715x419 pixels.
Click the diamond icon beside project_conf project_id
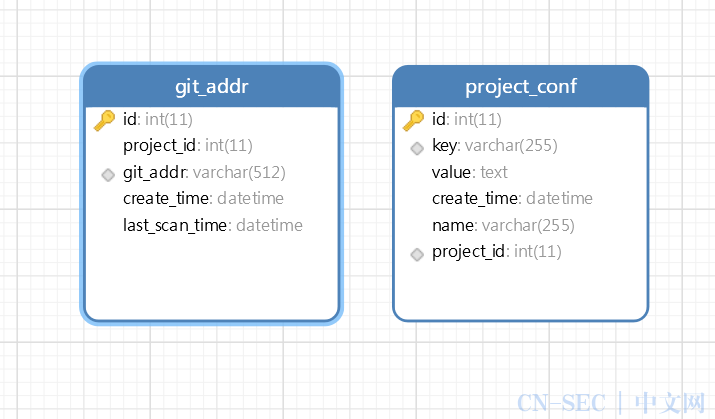click(x=417, y=254)
